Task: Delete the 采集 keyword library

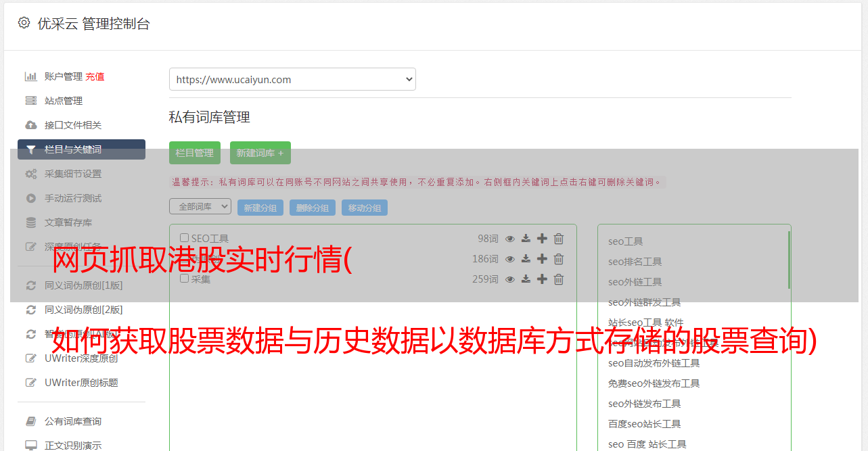Action: click(x=559, y=279)
